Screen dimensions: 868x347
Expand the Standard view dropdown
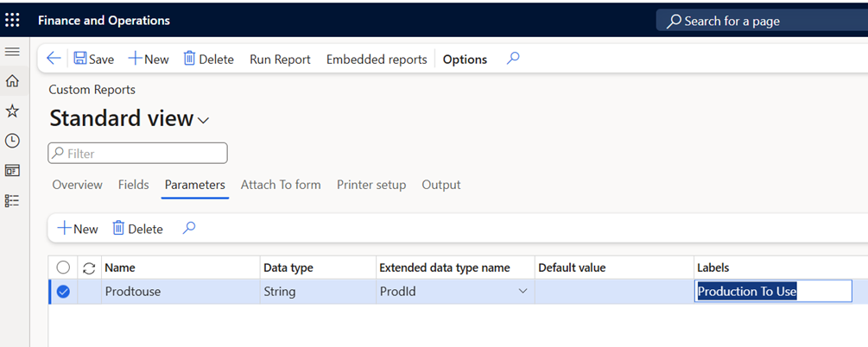tap(204, 120)
